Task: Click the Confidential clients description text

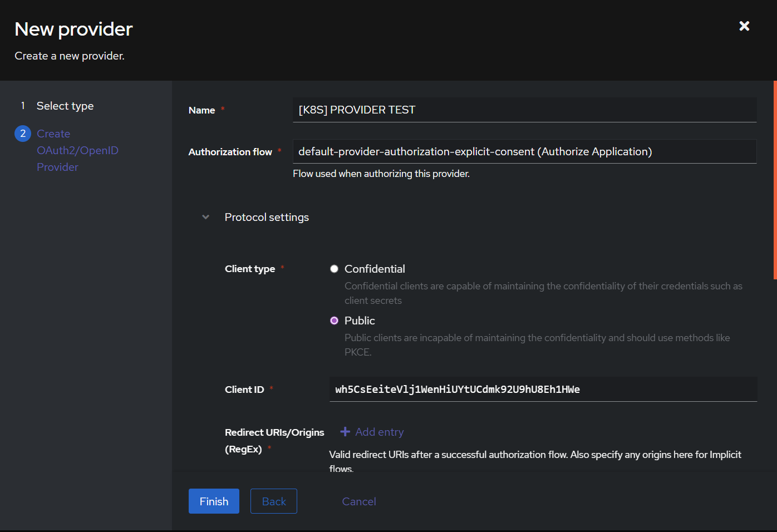Action: point(543,293)
